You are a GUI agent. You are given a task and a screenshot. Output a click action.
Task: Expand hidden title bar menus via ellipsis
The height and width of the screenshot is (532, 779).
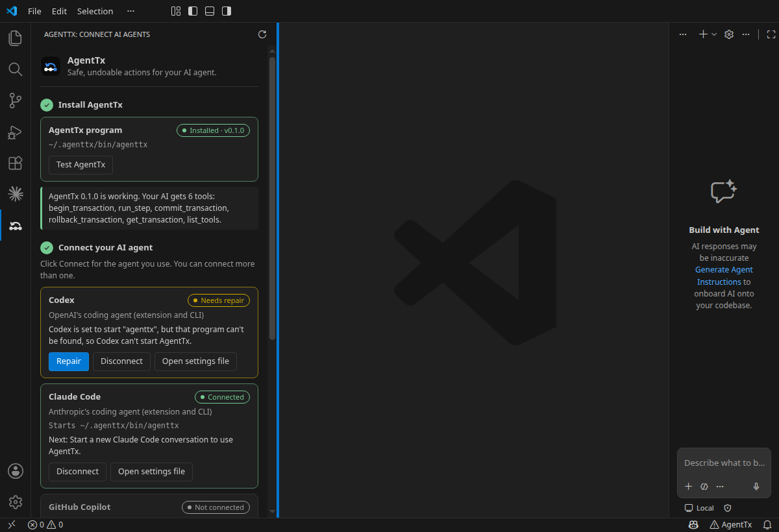(131, 11)
